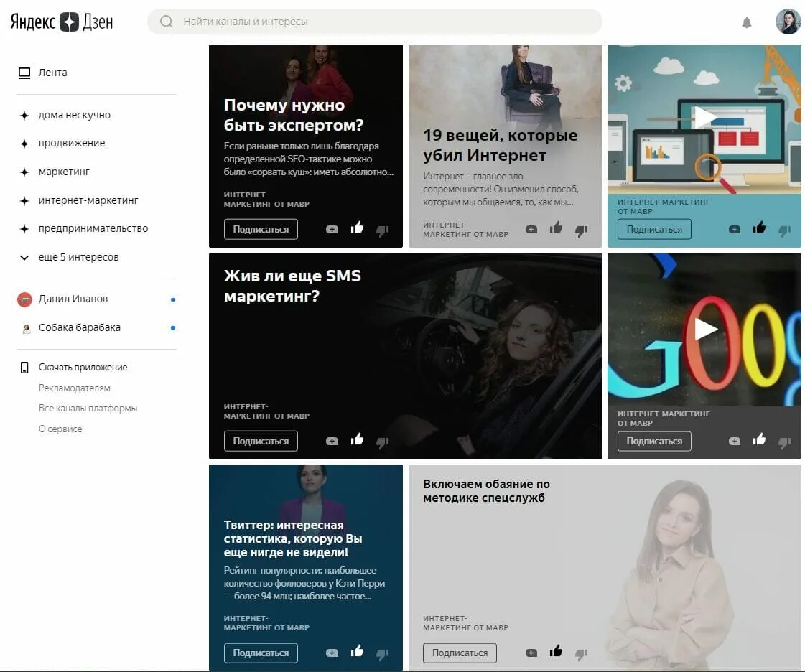Subscribe on Почему нужно быть экспертом card
Screen dimensions: 805x672
pyautogui.click(x=261, y=230)
